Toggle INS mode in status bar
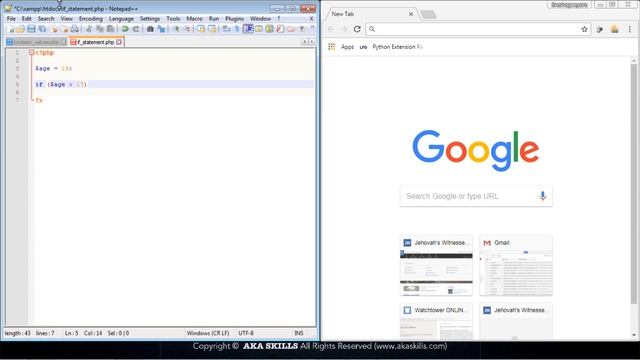The height and width of the screenshot is (360, 640). [x=299, y=333]
